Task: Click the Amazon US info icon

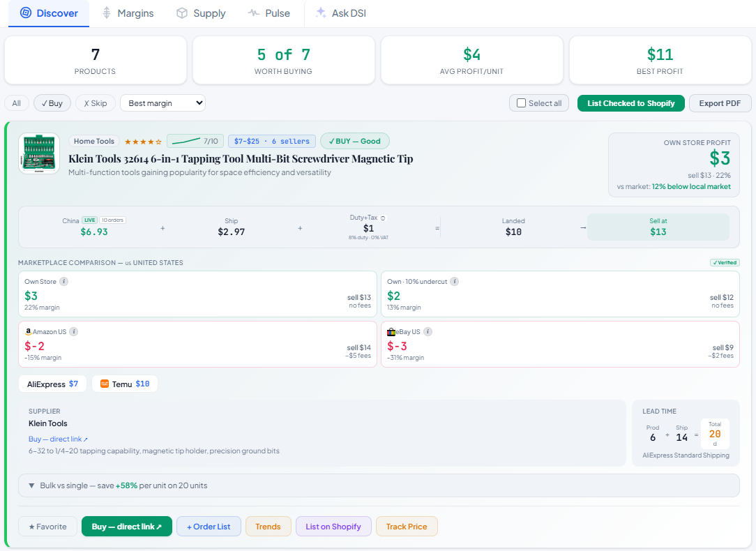Action: coord(74,332)
